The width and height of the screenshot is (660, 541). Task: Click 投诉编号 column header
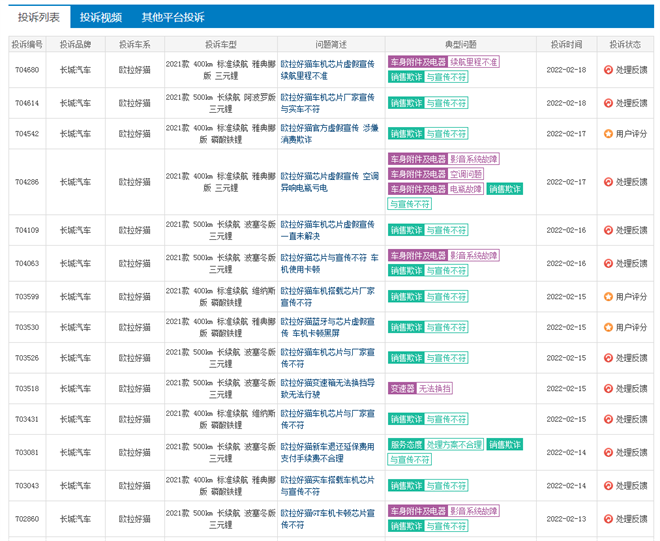27,45
